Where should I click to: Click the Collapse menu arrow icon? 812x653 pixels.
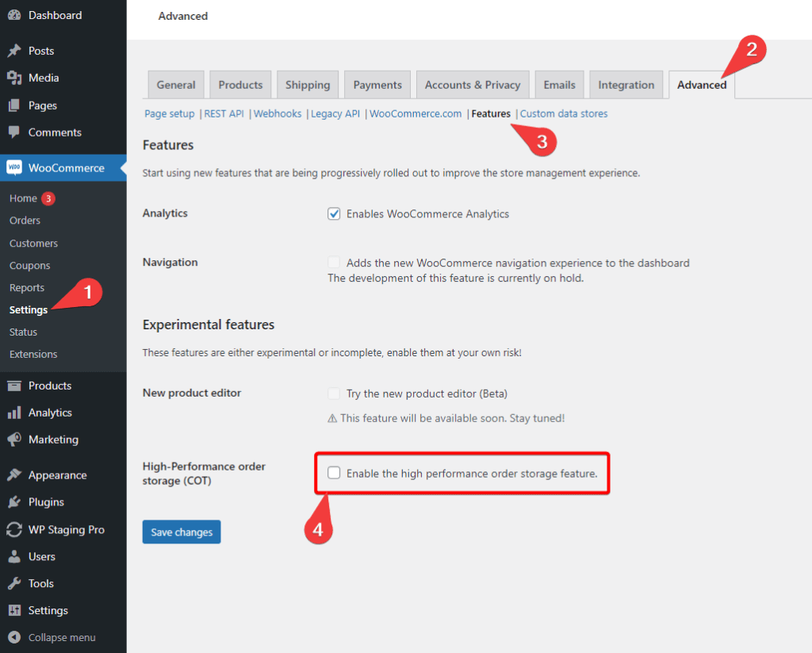click(x=14, y=637)
